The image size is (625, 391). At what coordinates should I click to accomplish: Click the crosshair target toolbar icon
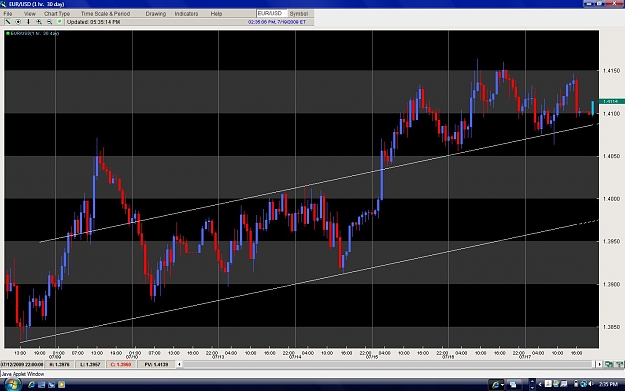[x=18, y=22]
